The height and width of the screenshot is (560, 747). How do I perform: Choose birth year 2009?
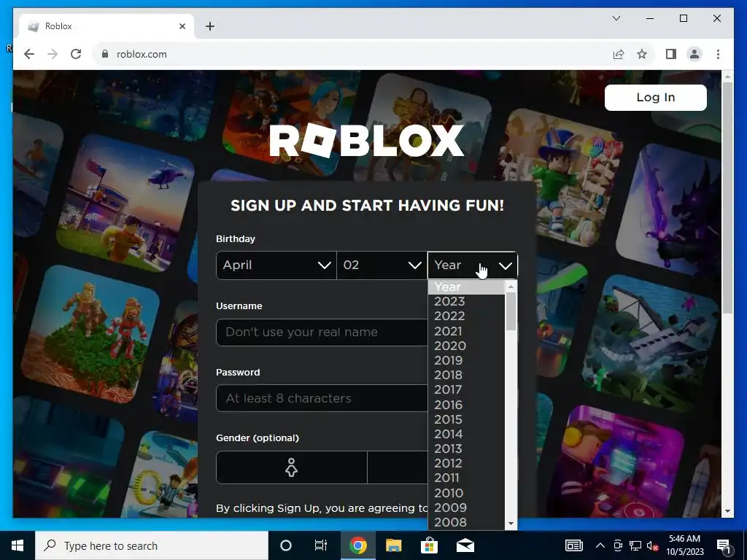point(466,507)
